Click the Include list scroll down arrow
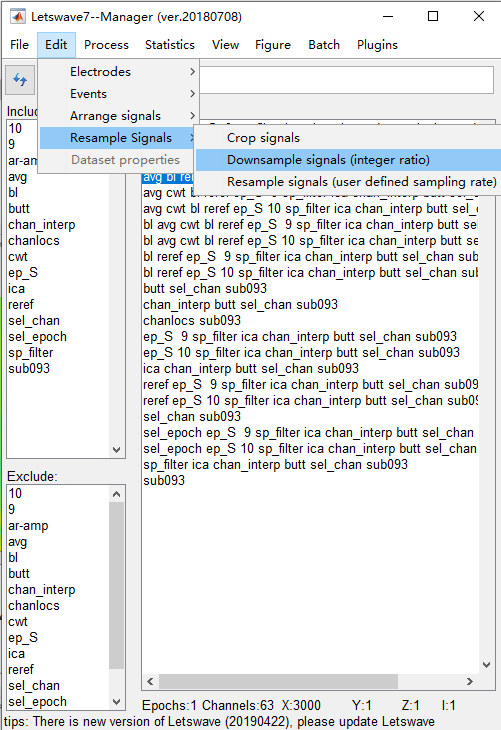Image resolution: width=501 pixels, height=730 pixels. point(117,450)
